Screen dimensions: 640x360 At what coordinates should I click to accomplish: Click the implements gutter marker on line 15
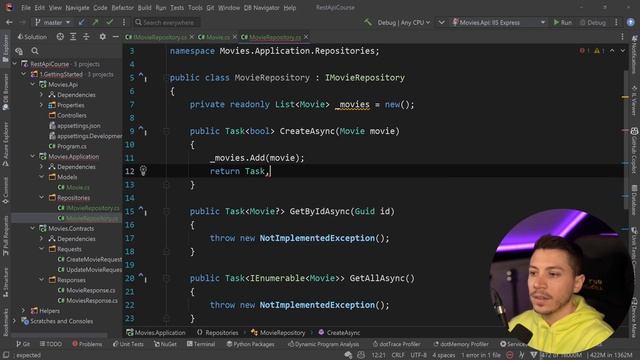coord(142,211)
